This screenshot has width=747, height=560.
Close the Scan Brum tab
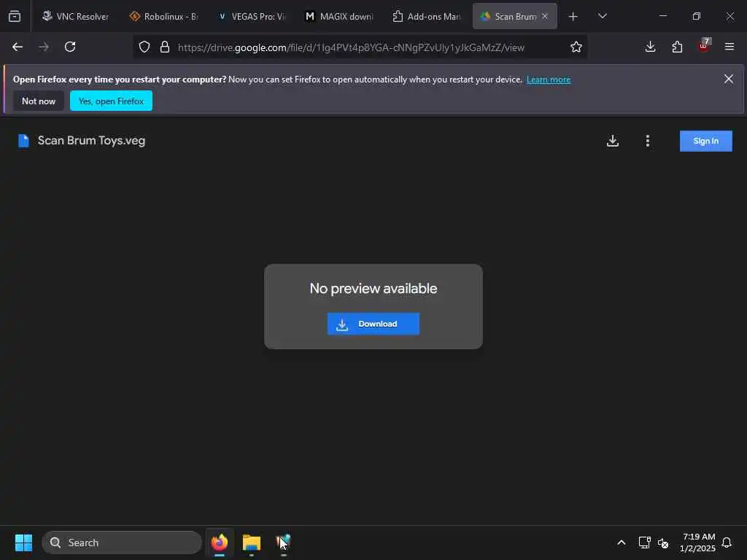(545, 16)
